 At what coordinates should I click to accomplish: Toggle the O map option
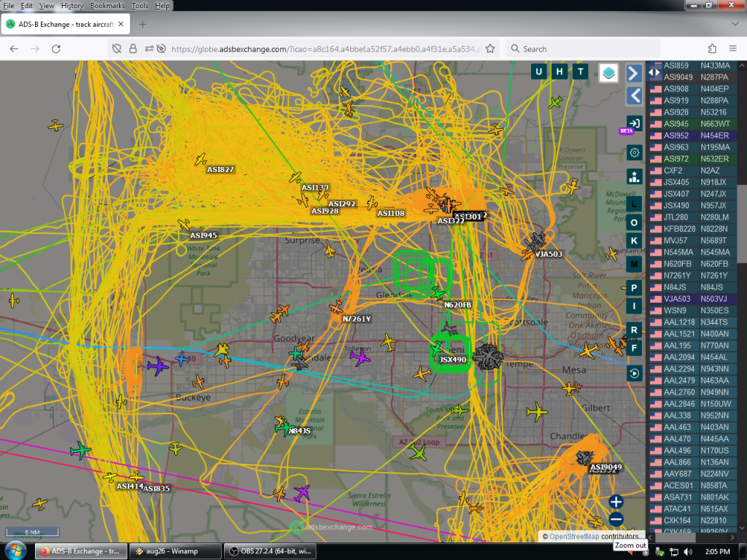click(x=634, y=222)
